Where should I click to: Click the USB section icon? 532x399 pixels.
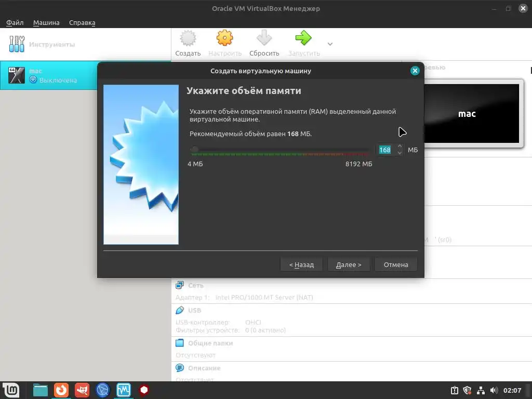point(179,310)
